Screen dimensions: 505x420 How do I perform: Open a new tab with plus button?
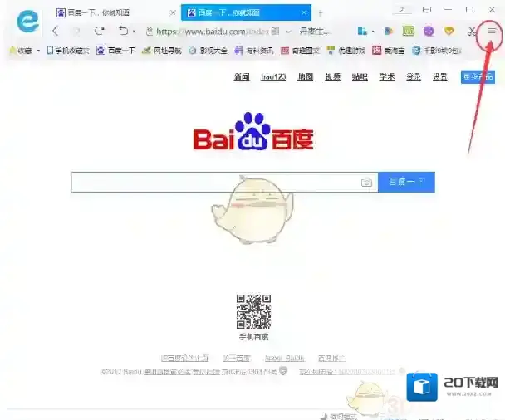pos(320,13)
